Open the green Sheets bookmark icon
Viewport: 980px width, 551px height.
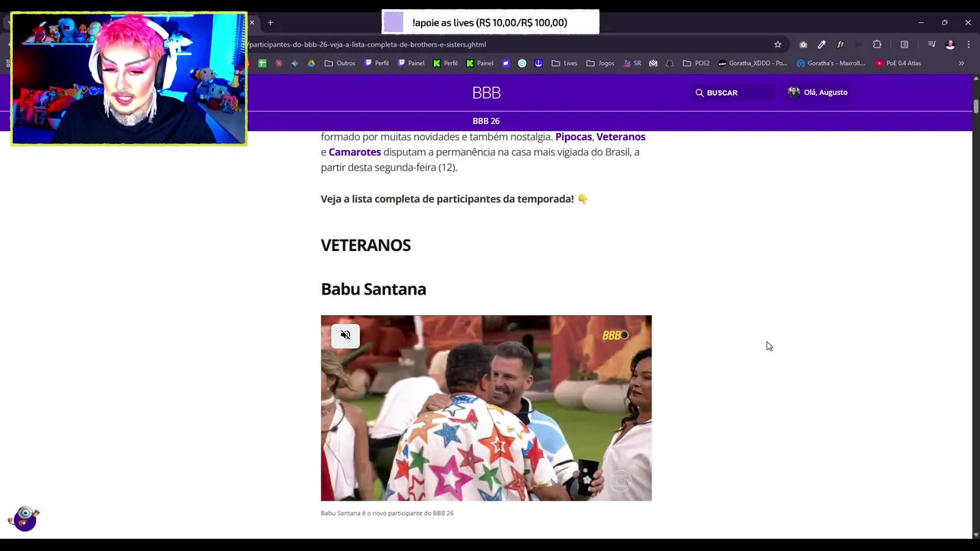[262, 64]
